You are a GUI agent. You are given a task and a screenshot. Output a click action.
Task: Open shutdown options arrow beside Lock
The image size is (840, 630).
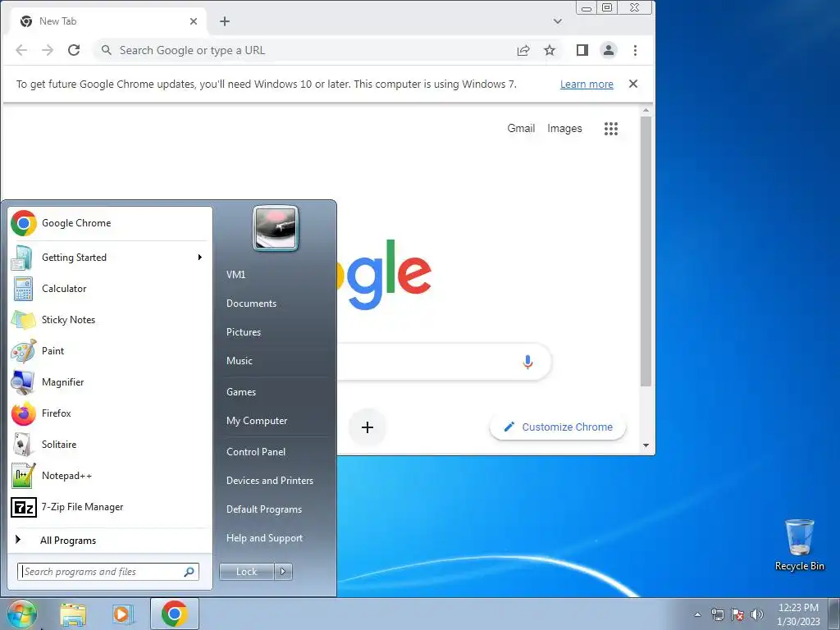(x=283, y=572)
